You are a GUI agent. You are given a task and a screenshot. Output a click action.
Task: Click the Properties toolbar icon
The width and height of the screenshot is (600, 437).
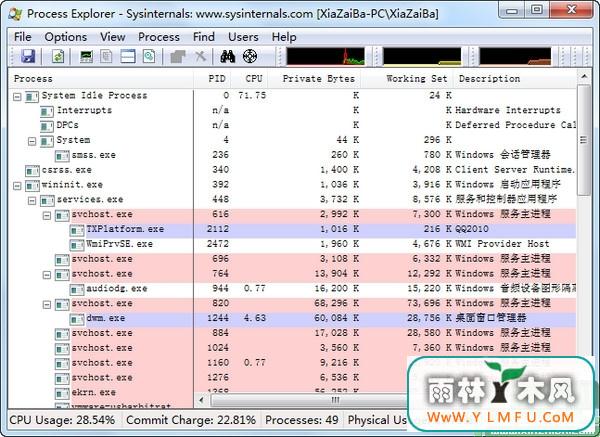178,57
